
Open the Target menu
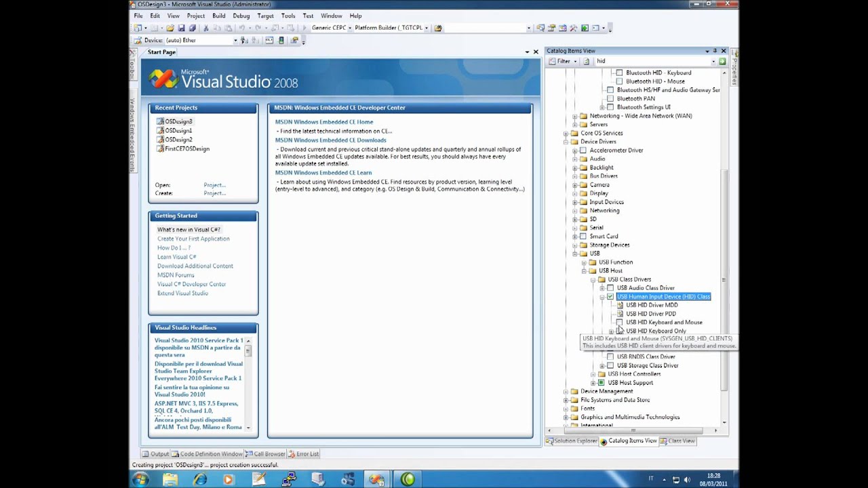click(x=265, y=16)
